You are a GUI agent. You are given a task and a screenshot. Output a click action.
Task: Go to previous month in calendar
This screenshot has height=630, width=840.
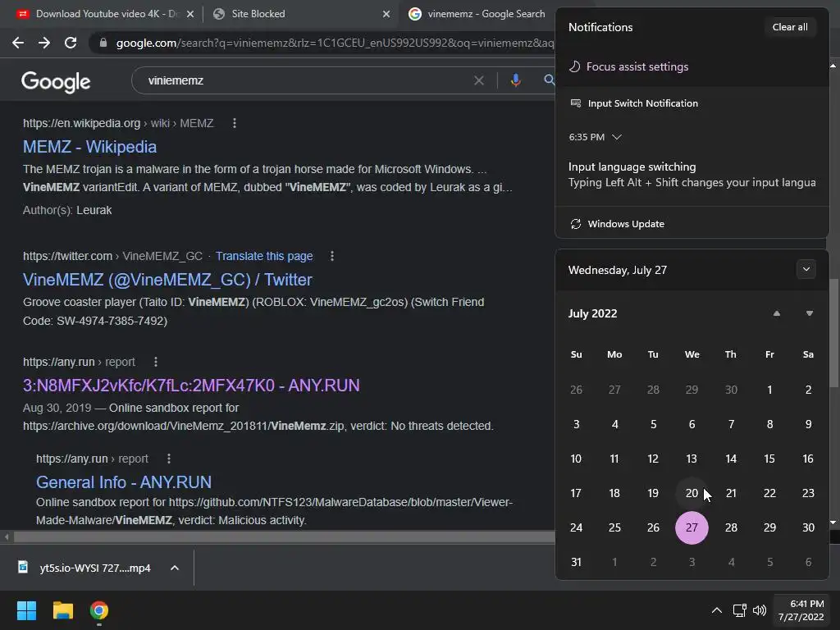coord(776,313)
